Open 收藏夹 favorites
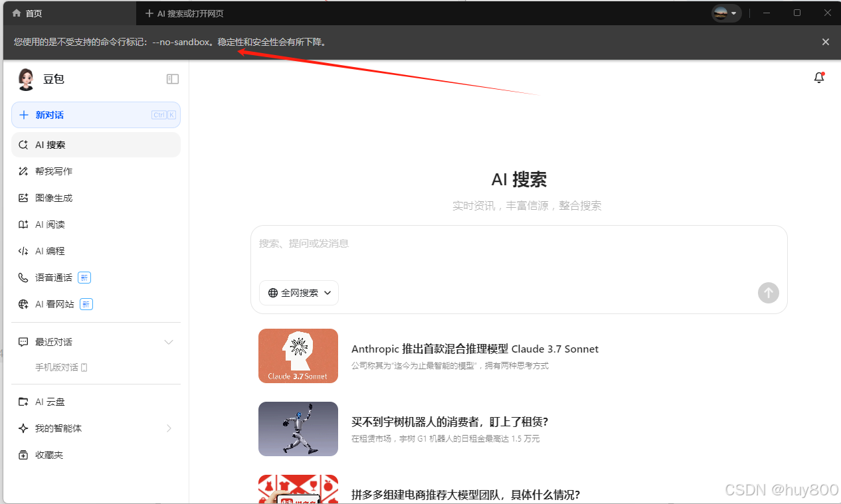The width and height of the screenshot is (841, 504). coord(96,455)
